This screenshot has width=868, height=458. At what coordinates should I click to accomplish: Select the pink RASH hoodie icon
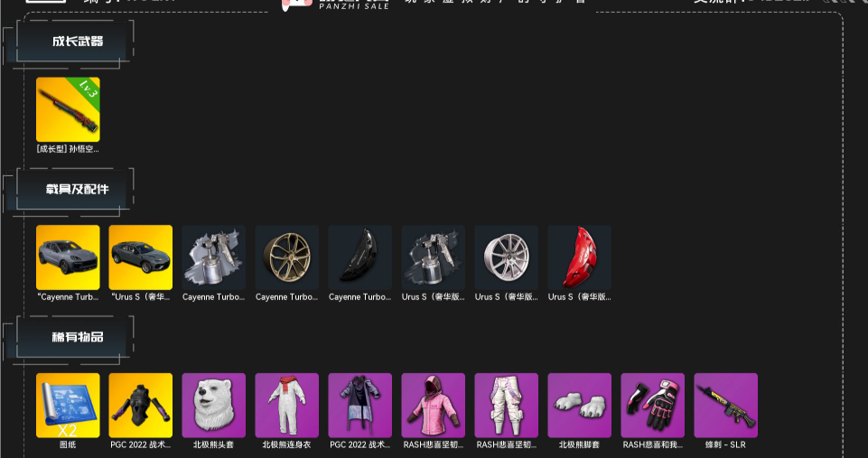coord(433,406)
